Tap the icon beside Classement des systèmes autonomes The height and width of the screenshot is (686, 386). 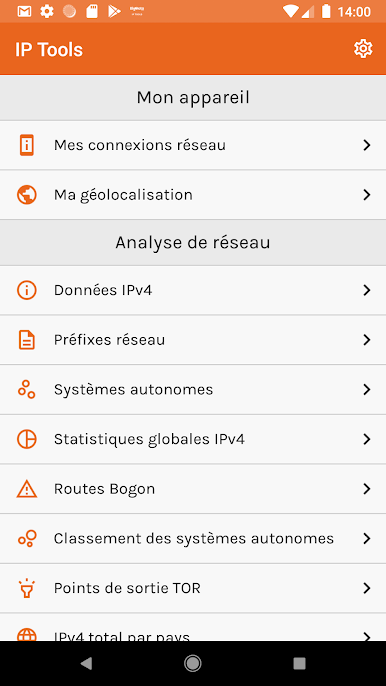(27, 539)
